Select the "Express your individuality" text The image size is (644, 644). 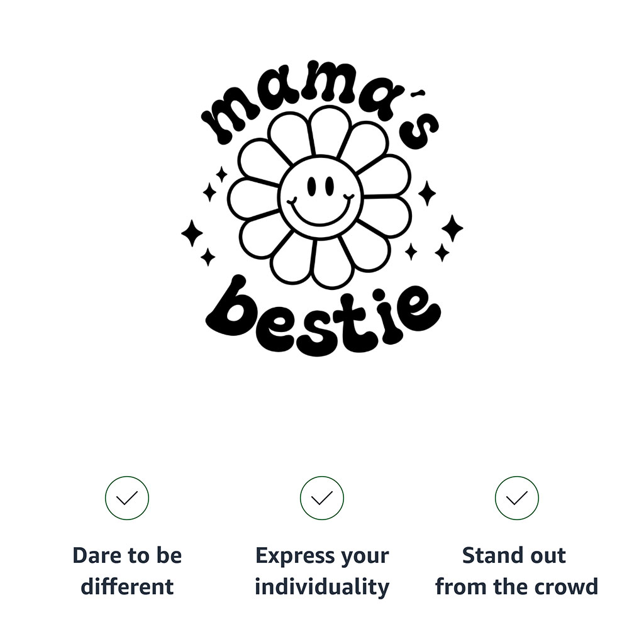pos(322,571)
